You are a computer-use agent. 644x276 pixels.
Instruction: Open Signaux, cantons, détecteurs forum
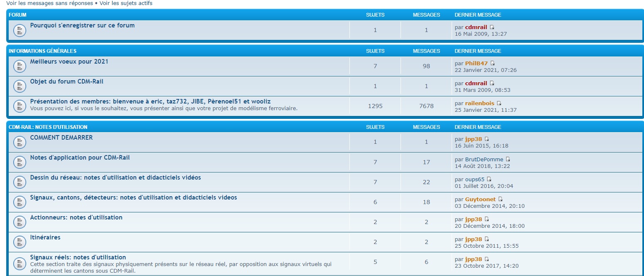click(133, 197)
